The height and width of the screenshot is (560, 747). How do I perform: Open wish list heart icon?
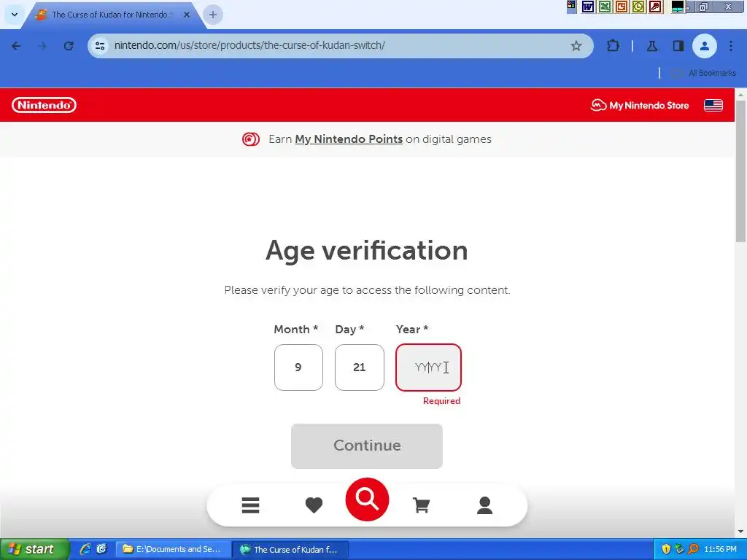314,505
